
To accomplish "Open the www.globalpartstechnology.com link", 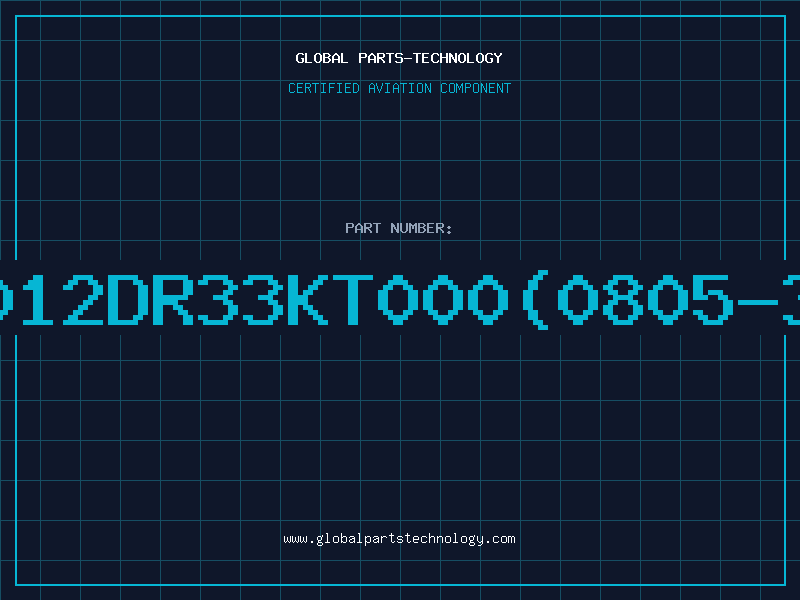I will coord(399,539).
